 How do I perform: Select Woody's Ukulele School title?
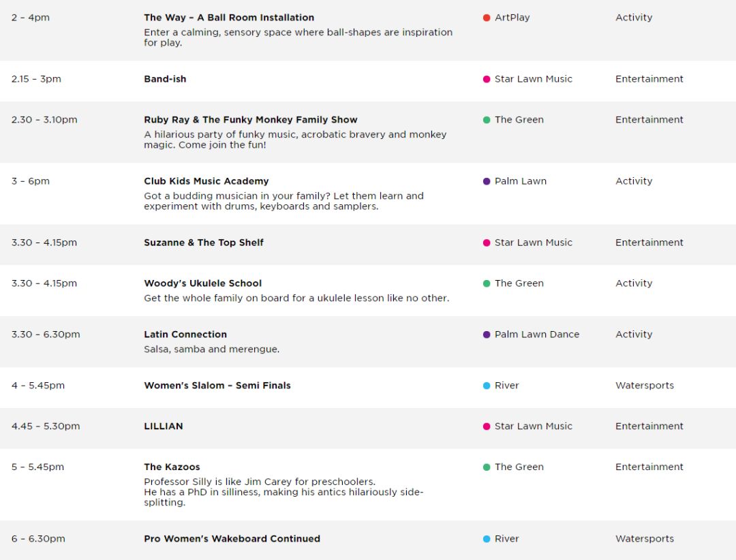click(x=203, y=283)
